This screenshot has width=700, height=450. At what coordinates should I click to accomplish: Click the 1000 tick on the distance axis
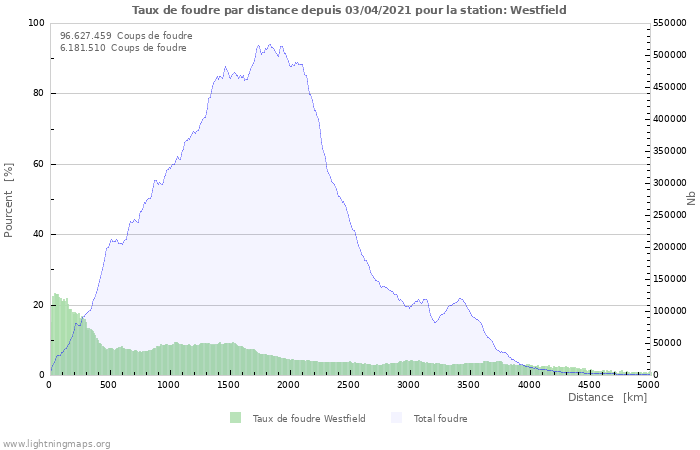tap(169, 384)
